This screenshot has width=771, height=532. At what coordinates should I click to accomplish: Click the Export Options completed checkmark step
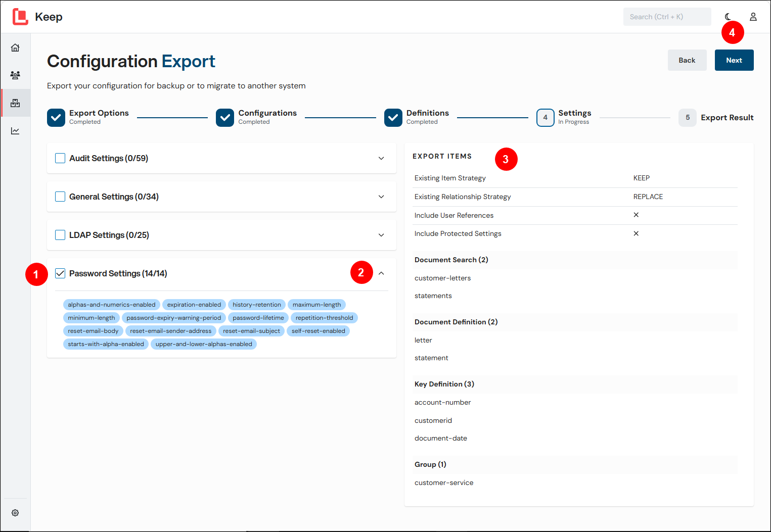(x=56, y=118)
